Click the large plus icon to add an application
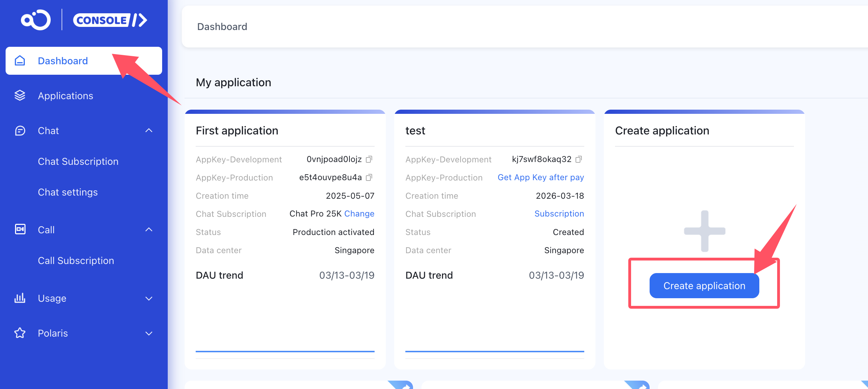This screenshot has height=389, width=868. 704,231
